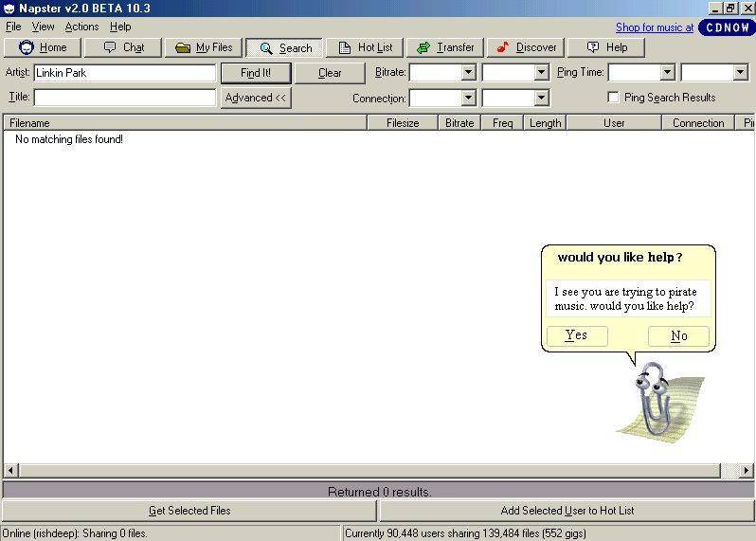Open the Help toolbar button

pyautogui.click(x=605, y=47)
